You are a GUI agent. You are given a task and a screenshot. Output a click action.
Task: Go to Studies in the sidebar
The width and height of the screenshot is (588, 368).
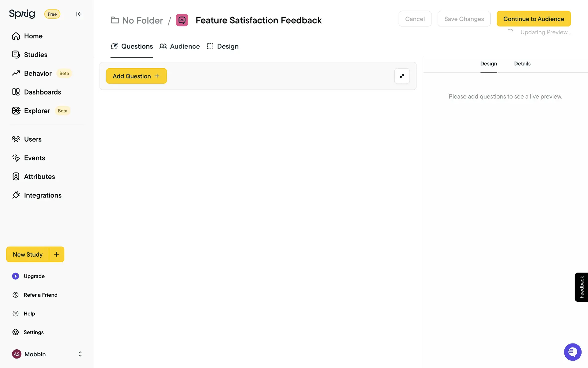[36, 55]
